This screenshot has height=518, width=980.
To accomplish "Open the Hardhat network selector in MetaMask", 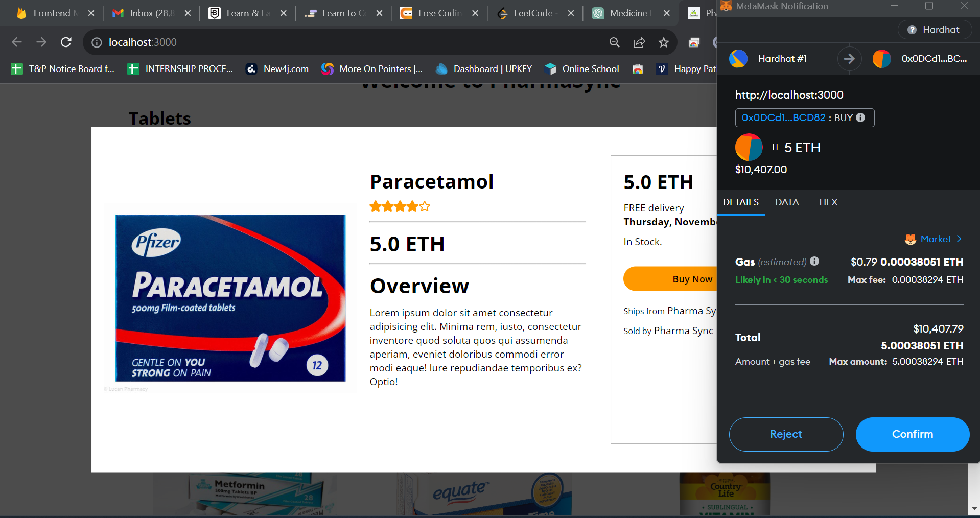I will (x=935, y=30).
